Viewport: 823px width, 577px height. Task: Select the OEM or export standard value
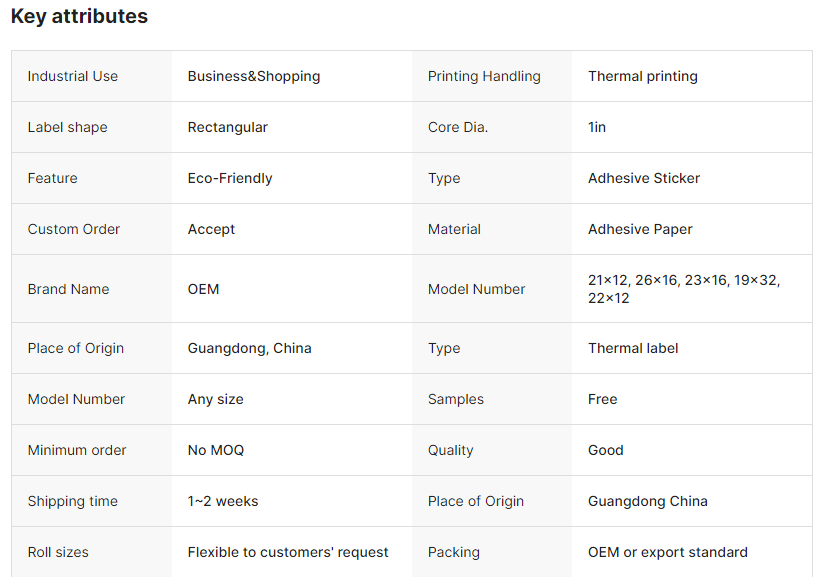[x=668, y=552]
